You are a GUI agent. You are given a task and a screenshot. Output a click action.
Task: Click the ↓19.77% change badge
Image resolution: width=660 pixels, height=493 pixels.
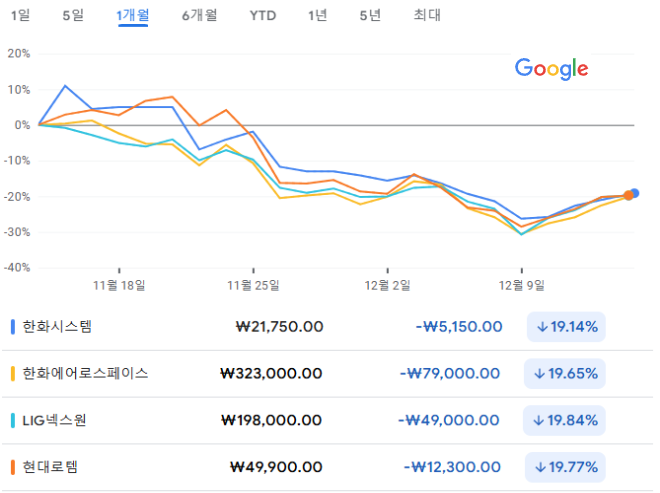pyautogui.click(x=565, y=467)
